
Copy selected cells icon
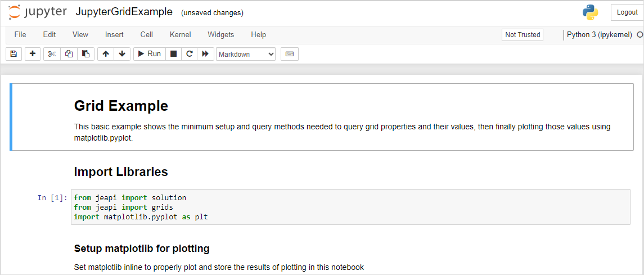[69, 54]
